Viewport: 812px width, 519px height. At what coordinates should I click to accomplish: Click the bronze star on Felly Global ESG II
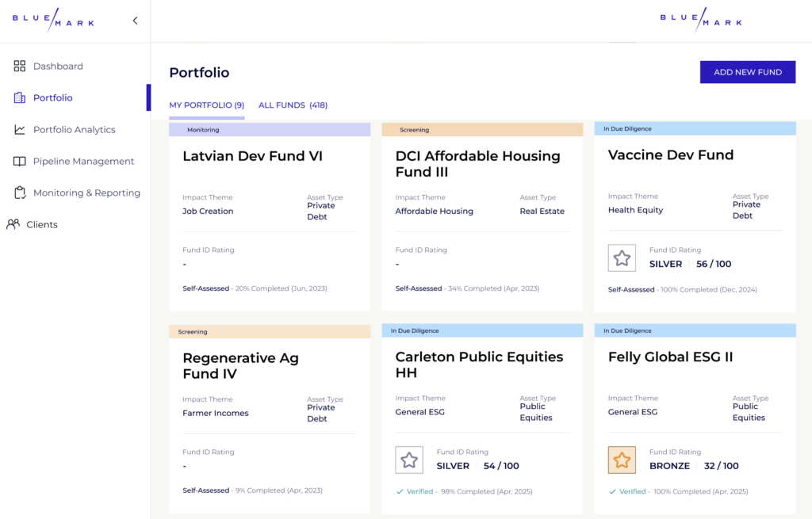tap(622, 460)
